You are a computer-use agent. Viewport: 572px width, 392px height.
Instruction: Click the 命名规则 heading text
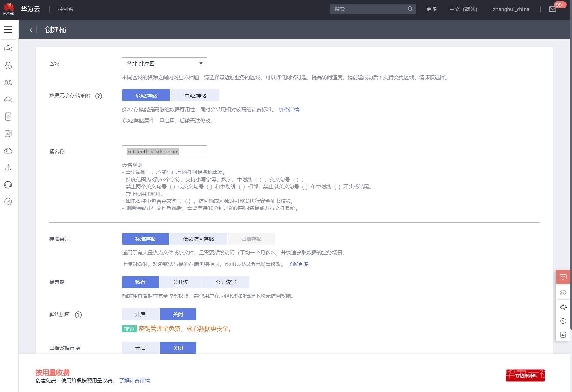(132, 165)
